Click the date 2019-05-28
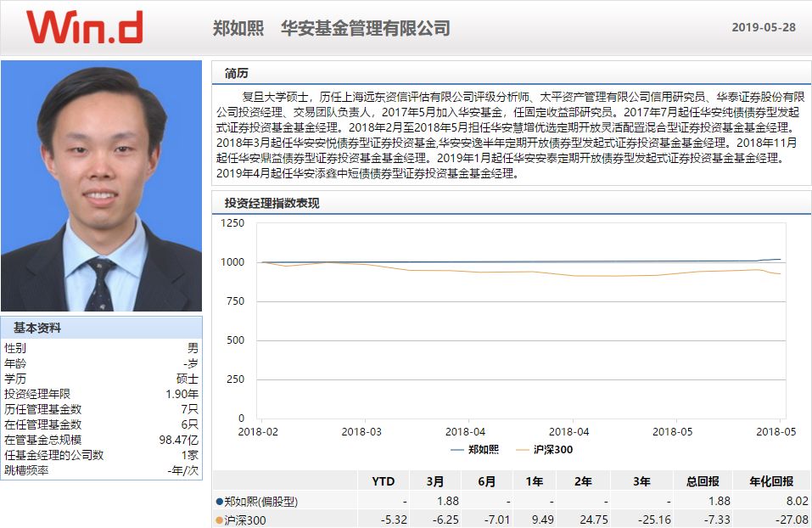Image resolution: width=812 pixels, height=528 pixels. tap(764, 27)
